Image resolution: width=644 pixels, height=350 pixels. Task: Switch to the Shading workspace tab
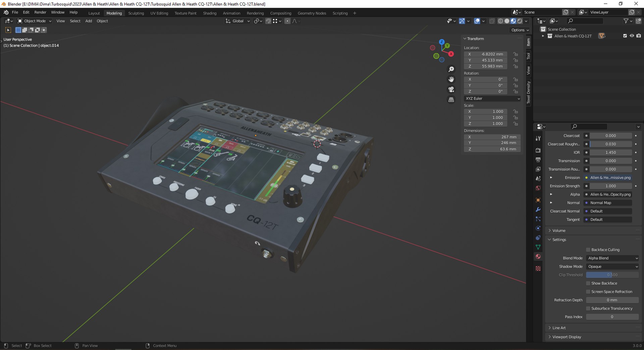pyautogui.click(x=210, y=13)
